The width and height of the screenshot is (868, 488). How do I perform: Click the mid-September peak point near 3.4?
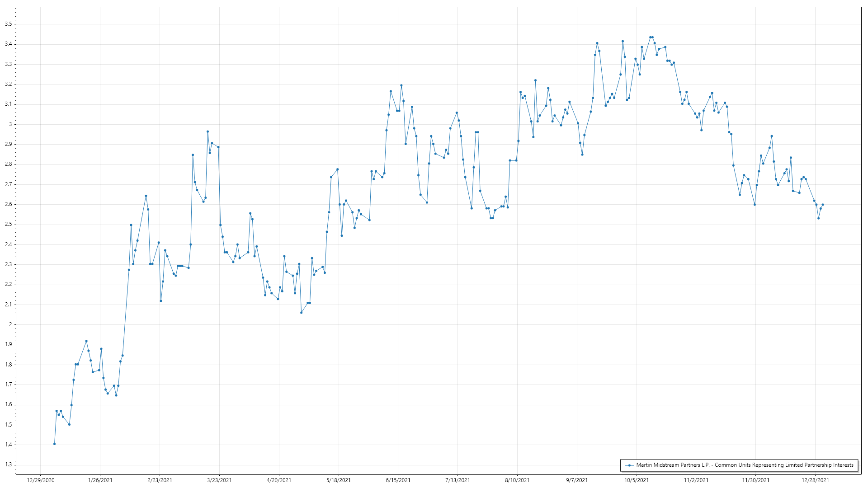(x=597, y=43)
